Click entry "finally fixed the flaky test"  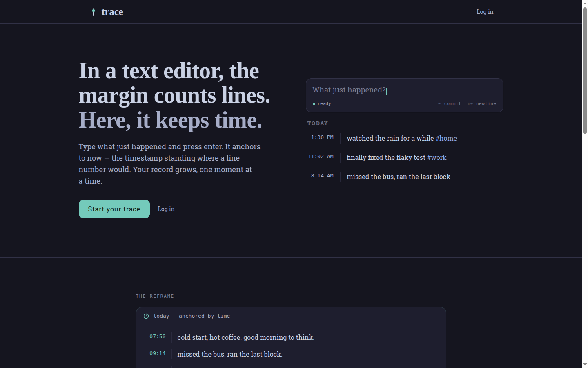tap(386, 157)
